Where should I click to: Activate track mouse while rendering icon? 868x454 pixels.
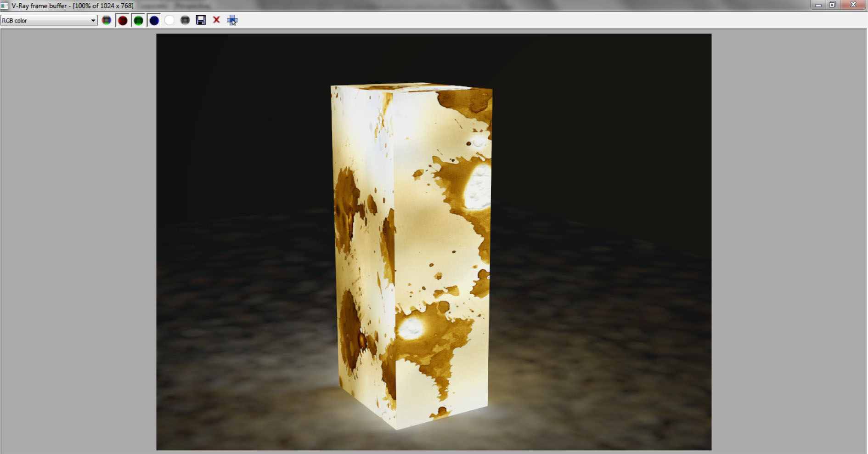(232, 20)
